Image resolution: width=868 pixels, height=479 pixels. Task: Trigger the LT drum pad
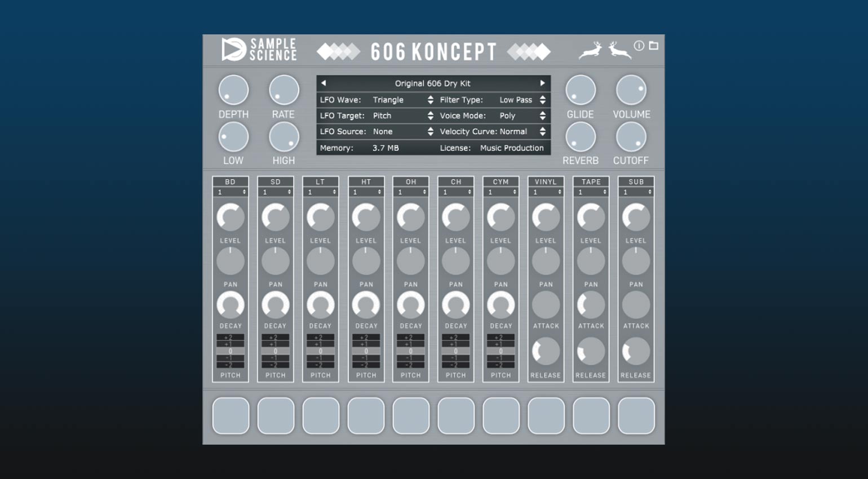tap(321, 416)
